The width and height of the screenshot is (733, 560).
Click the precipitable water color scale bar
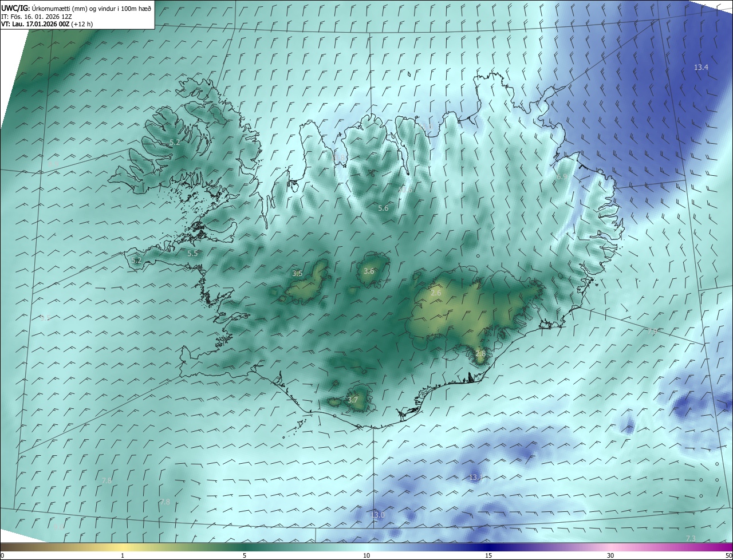366,547
